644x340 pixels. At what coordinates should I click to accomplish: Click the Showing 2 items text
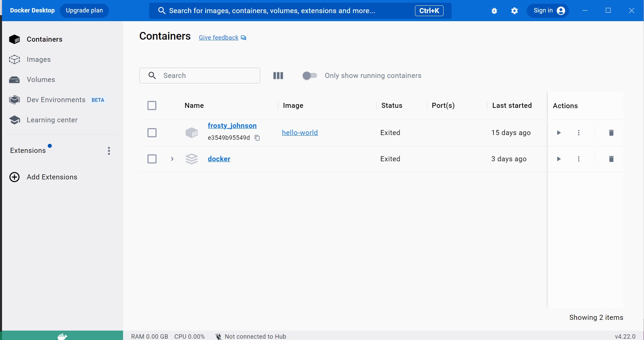pos(596,317)
